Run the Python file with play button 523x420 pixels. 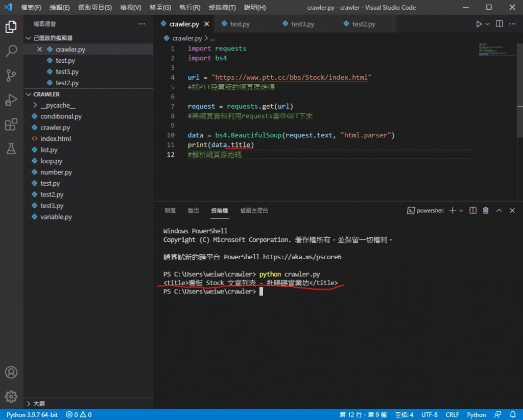point(479,24)
